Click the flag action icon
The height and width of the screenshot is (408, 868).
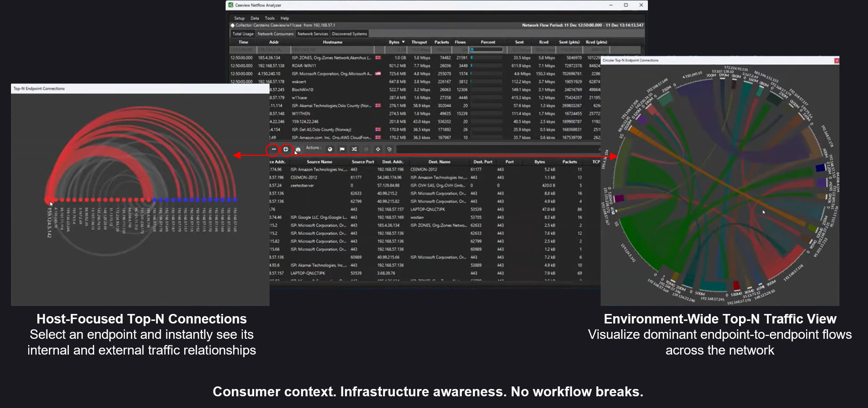pyautogui.click(x=342, y=149)
